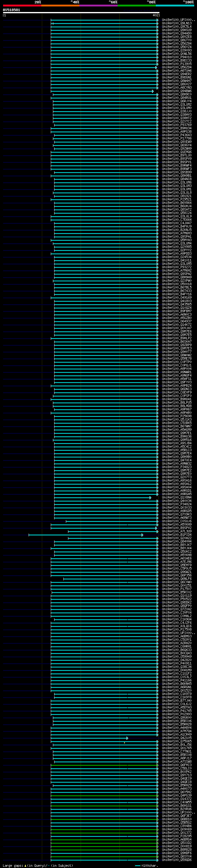
Task: Select hit label UniRef100_Q4PG39
Action: (177, 795)
